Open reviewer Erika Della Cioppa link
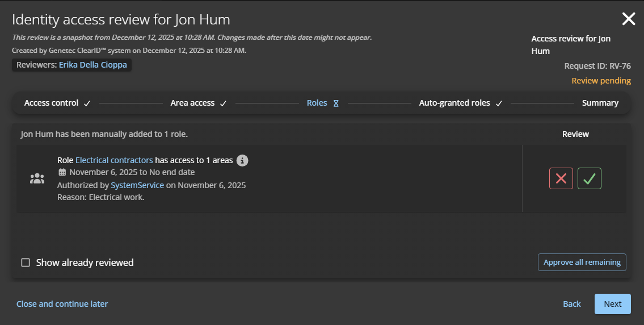Image resolution: width=644 pixels, height=325 pixels. click(x=92, y=65)
